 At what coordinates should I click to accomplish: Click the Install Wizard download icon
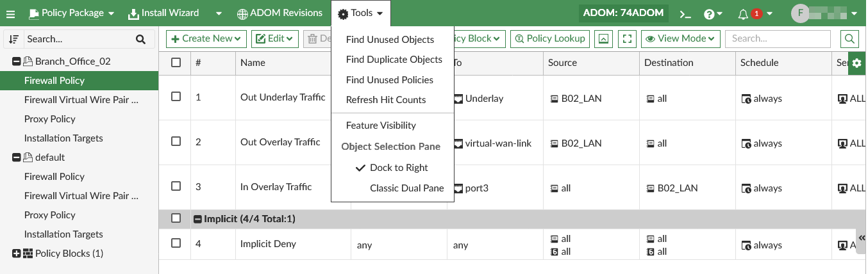133,13
